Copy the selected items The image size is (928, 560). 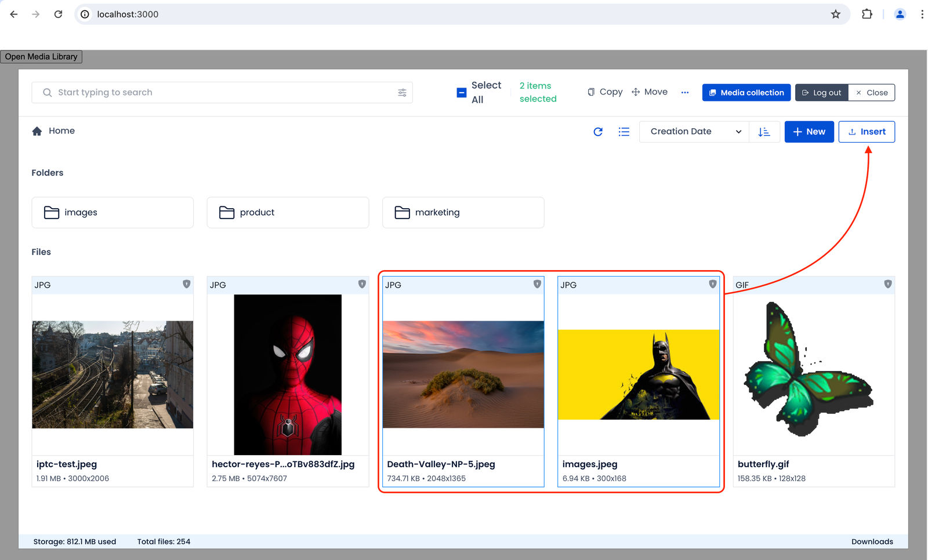click(605, 92)
